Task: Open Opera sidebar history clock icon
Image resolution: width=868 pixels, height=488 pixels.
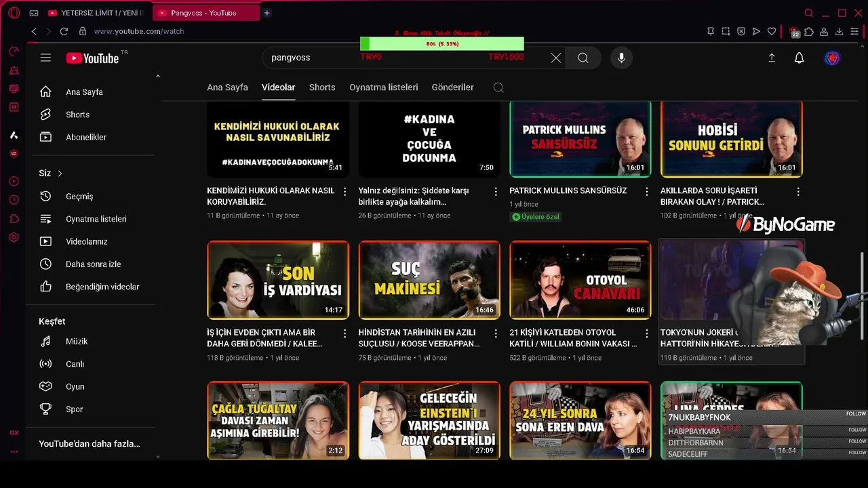Action: pos(14,200)
